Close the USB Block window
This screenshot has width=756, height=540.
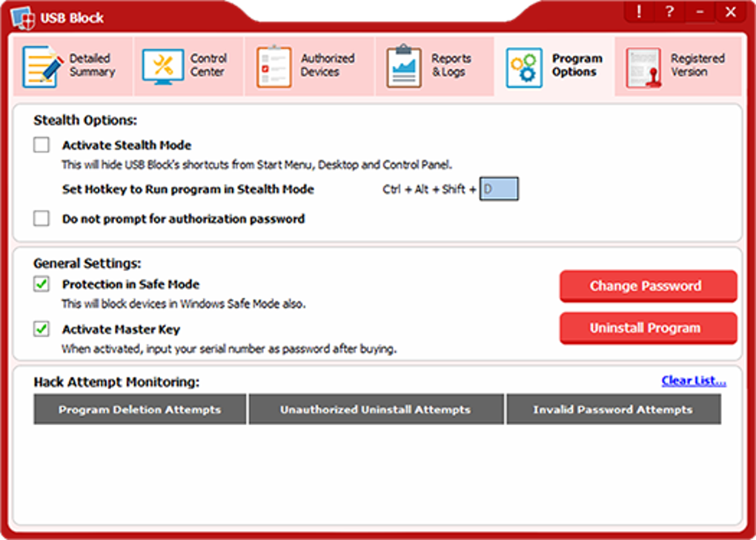[x=731, y=12]
